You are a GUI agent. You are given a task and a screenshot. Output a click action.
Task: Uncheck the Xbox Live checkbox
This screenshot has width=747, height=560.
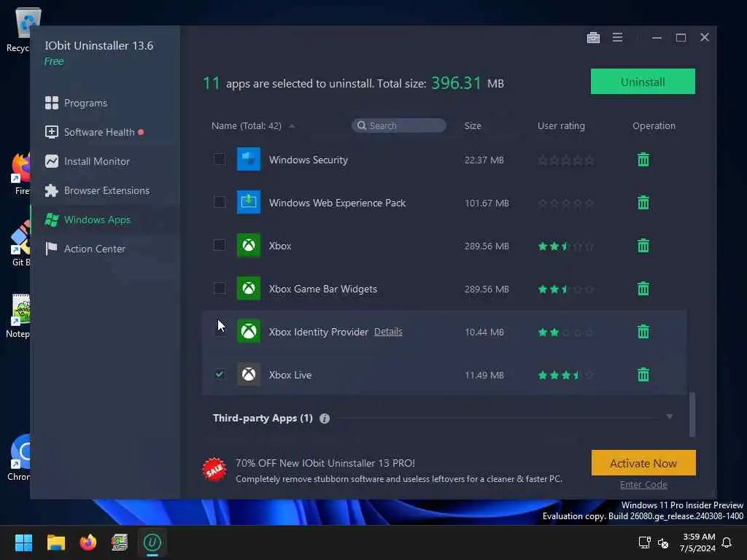[219, 374]
